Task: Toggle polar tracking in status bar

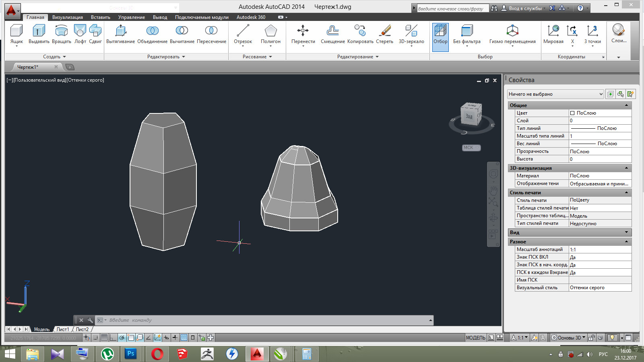Action: pyautogui.click(x=122, y=338)
